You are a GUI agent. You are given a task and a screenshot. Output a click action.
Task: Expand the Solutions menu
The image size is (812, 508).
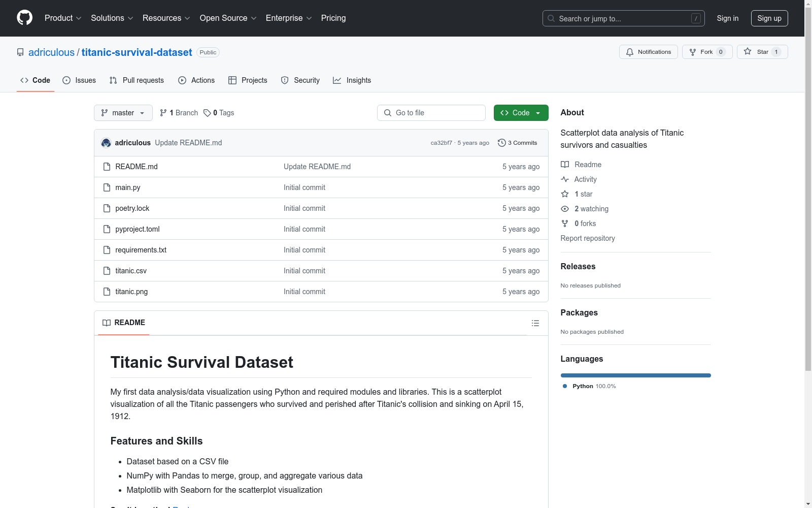click(x=112, y=18)
